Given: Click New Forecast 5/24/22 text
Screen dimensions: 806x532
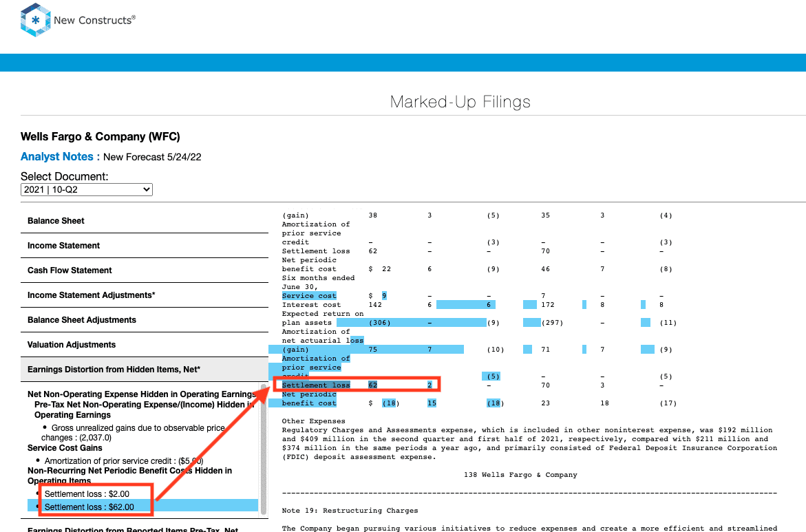Looking at the screenshot, I should 152,158.
